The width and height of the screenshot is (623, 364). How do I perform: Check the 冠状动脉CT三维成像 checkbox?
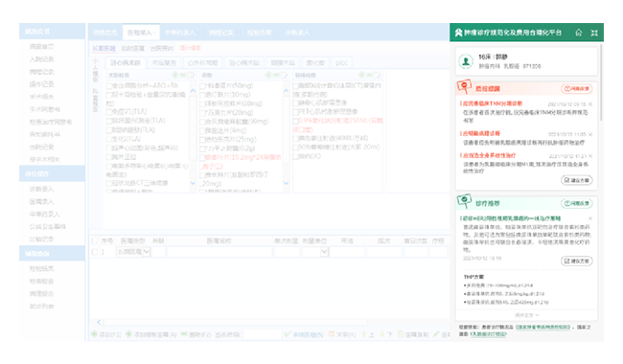coord(109,183)
